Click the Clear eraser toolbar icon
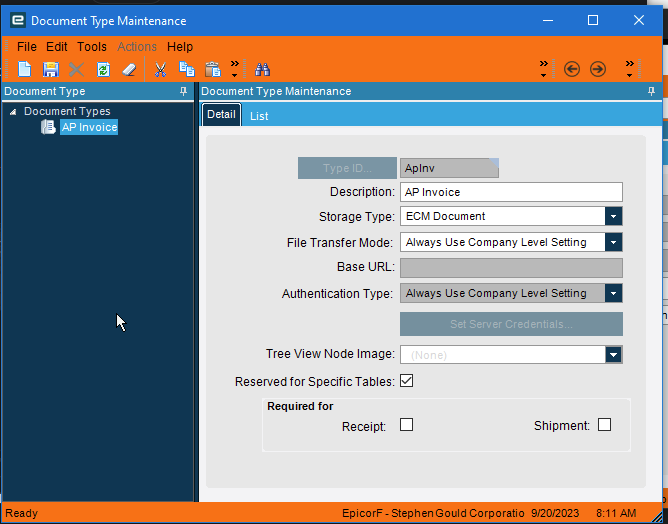 (129, 69)
